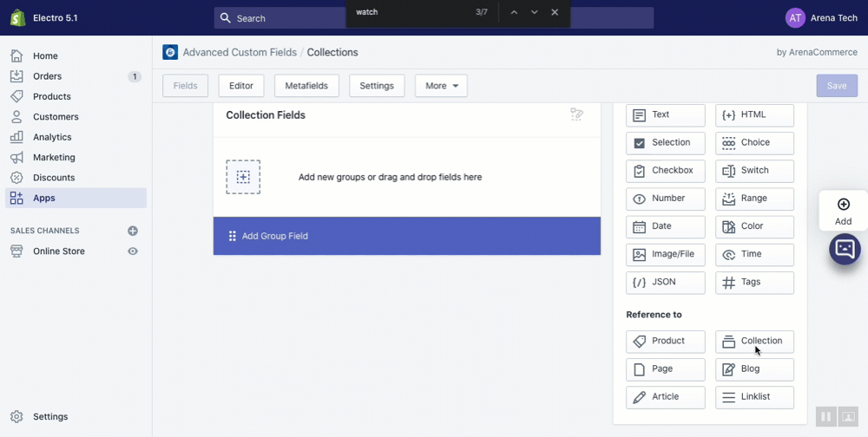The width and height of the screenshot is (868, 437).
Task: Add a Product reference field
Action: [x=666, y=342]
